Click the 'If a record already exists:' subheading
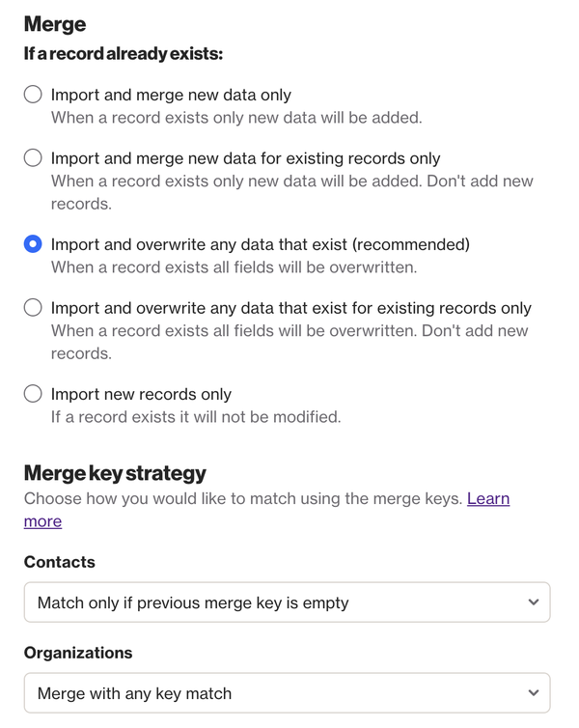The height and width of the screenshot is (728, 579). click(124, 54)
